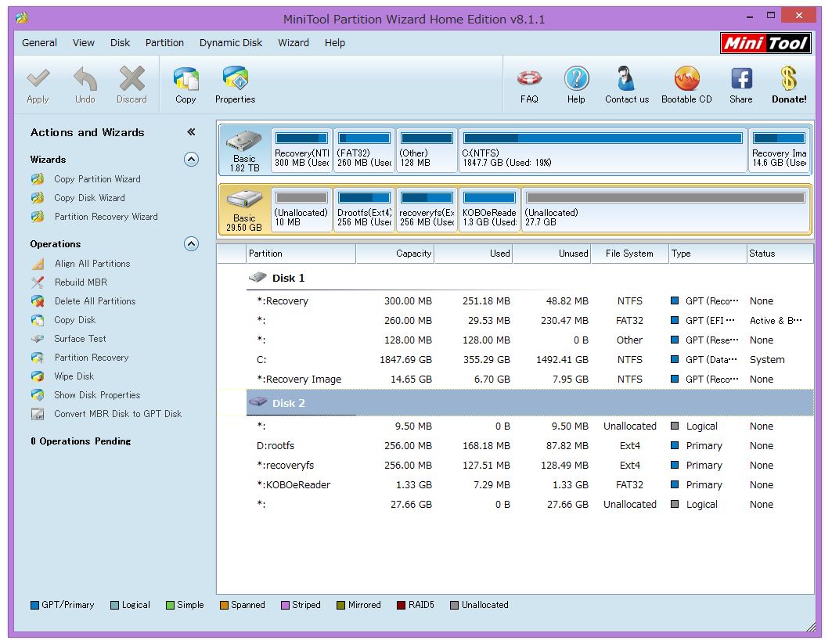The image size is (832, 644).
Task: Select the 9.50 MB unallocated row
Action: click(x=530, y=426)
